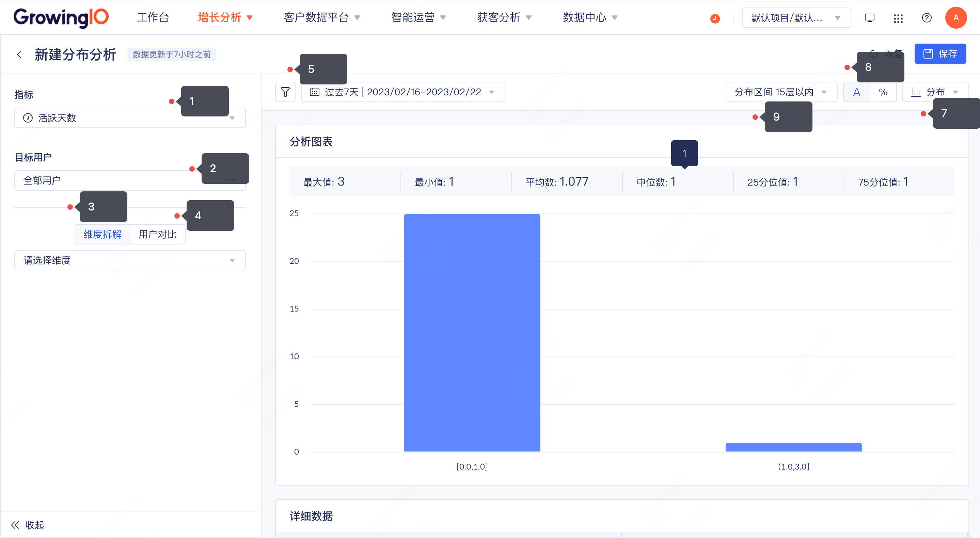980x538 pixels.
Task: Click the 中位数: 1 statistic
Action: click(x=656, y=181)
